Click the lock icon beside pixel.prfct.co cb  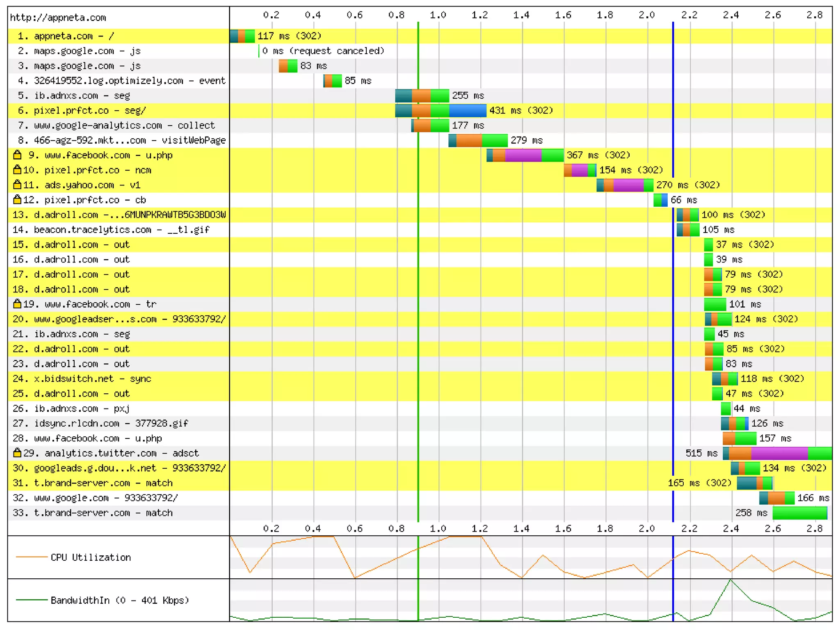pyautogui.click(x=17, y=200)
